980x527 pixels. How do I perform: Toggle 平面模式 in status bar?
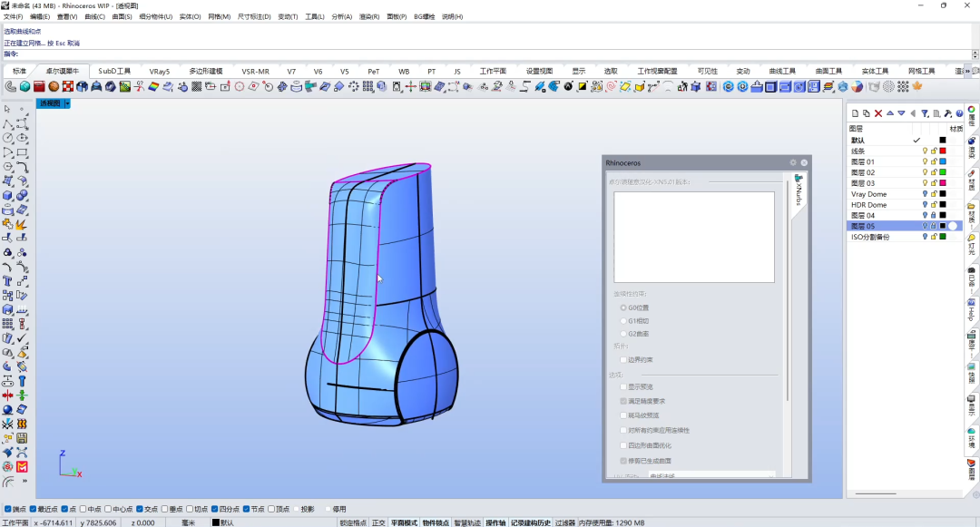coord(405,522)
